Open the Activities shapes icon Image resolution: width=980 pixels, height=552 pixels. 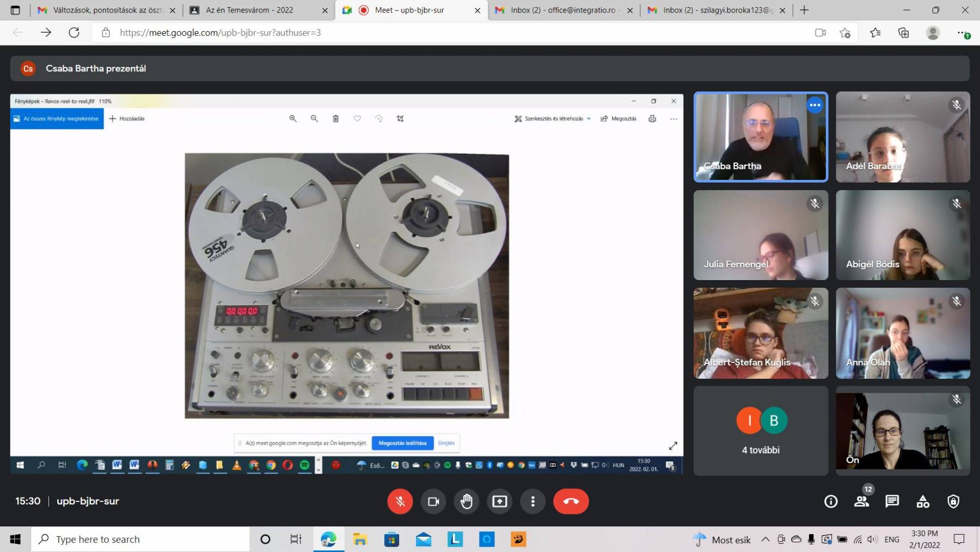pyautogui.click(x=923, y=501)
